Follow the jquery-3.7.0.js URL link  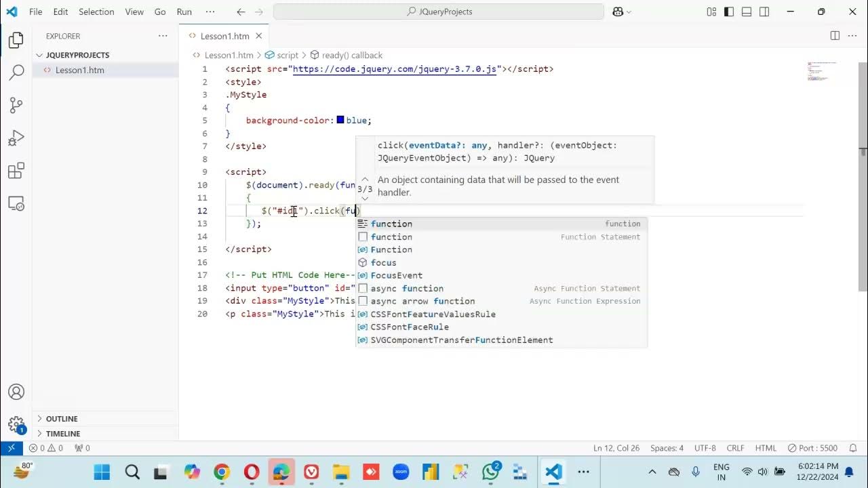(394, 69)
